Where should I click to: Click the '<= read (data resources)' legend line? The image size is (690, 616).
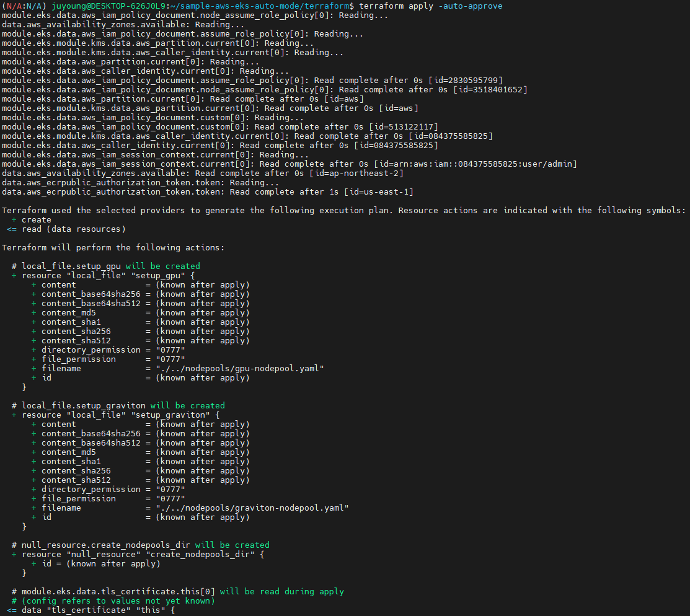[x=66, y=229]
